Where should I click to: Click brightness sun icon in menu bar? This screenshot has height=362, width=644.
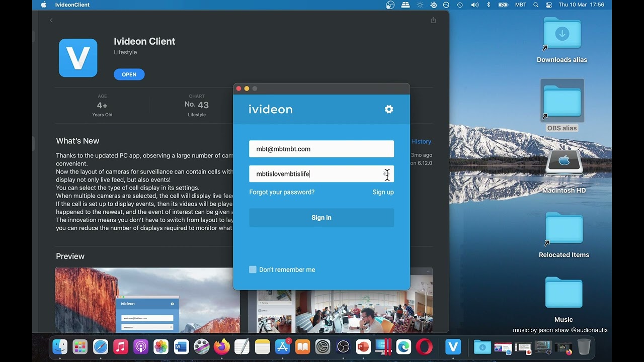(420, 5)
